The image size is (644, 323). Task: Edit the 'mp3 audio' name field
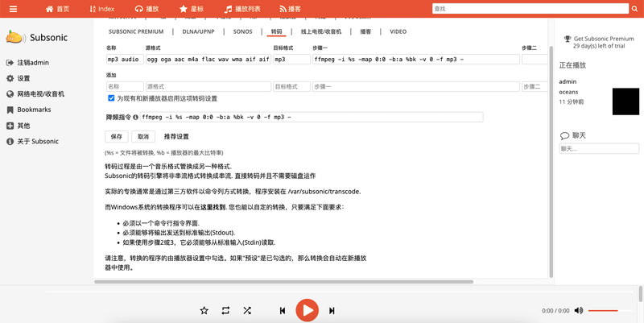[125, 59]
